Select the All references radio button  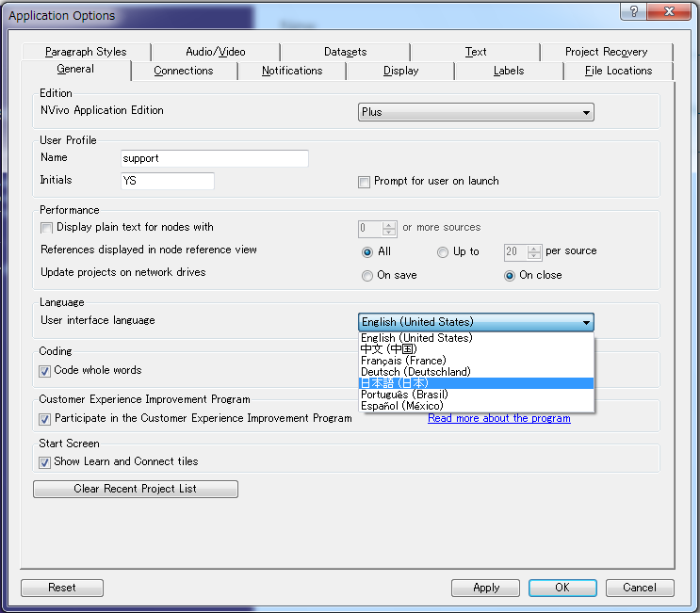click(x=367, y=252)
